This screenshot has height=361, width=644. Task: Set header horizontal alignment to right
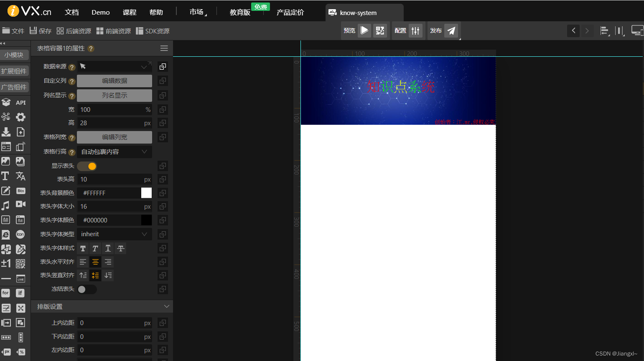point(108,262)
